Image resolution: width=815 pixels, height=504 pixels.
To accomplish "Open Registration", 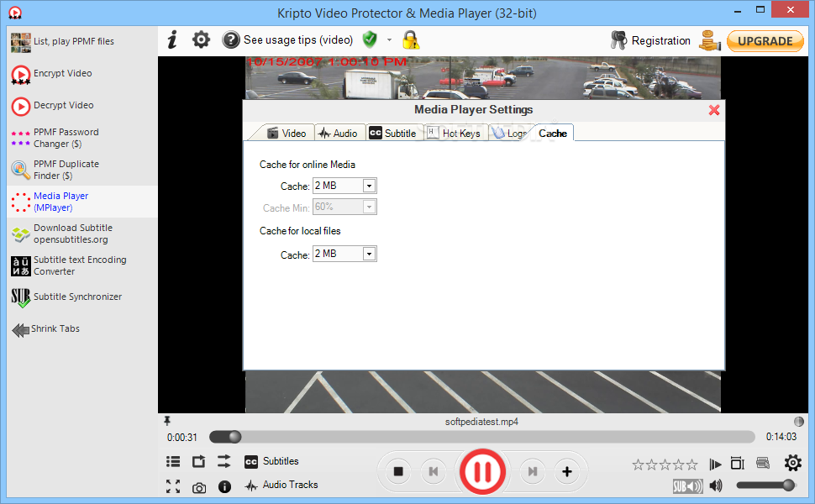I will coord(651,40).
